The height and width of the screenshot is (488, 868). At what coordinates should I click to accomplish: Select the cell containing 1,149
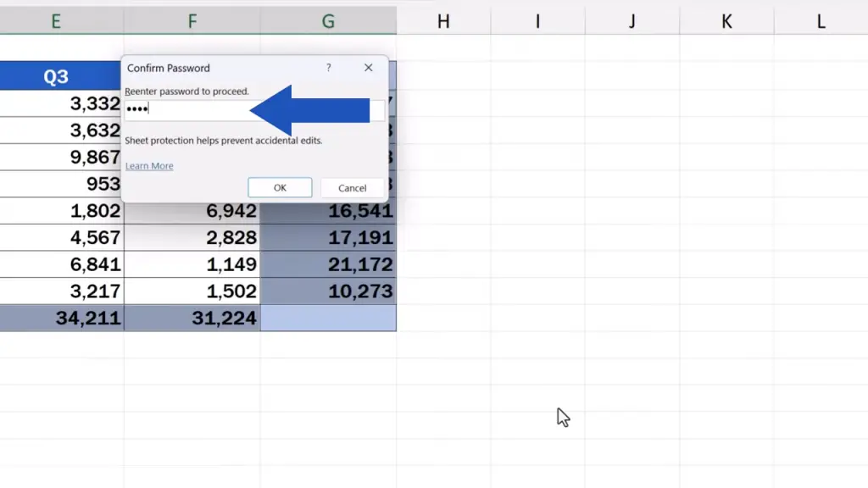point(192,265)
